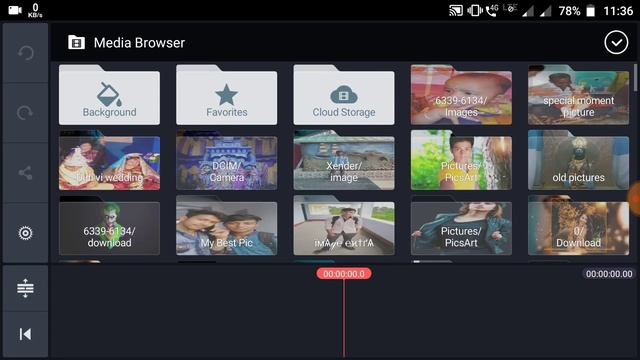Image resolution: width=640 pixels, height=360 pixels.
Task: Open project settings gear icon
Action: (x=25, y=233)
